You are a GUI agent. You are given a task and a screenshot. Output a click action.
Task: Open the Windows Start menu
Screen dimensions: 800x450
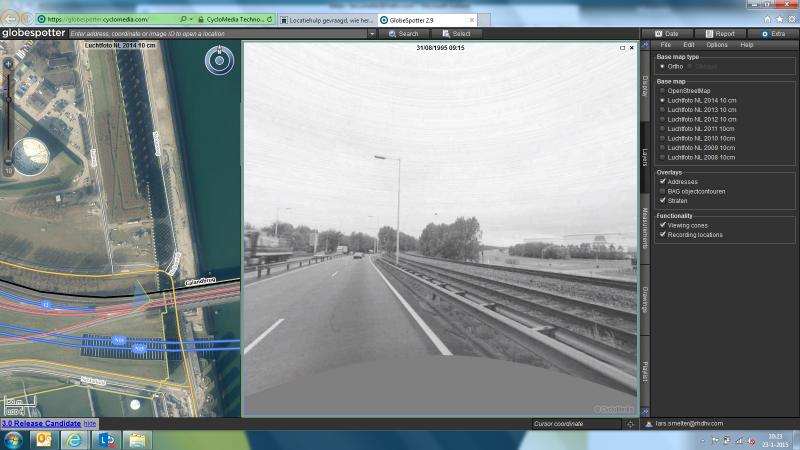pos(13,440)
